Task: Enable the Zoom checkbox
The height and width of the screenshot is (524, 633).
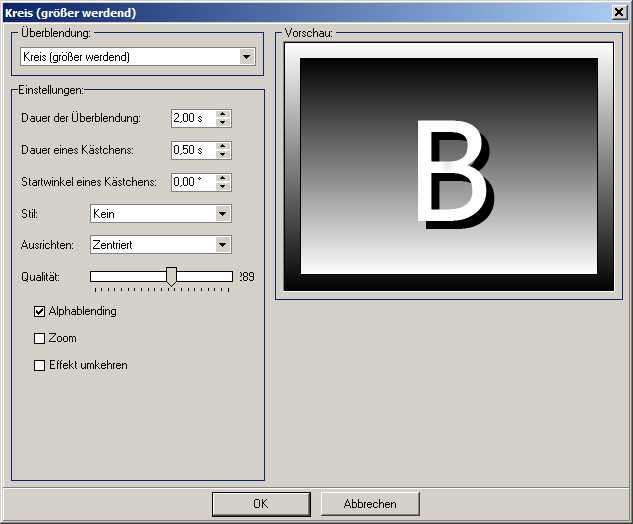Action: click(x=40, y=339)
